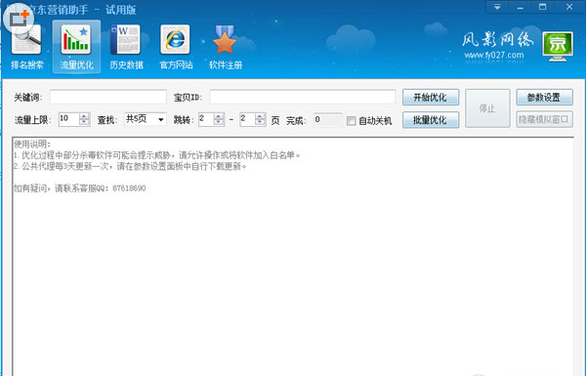
Task: Expand the 查找 pages dropdown
Action: pos(160,119)
